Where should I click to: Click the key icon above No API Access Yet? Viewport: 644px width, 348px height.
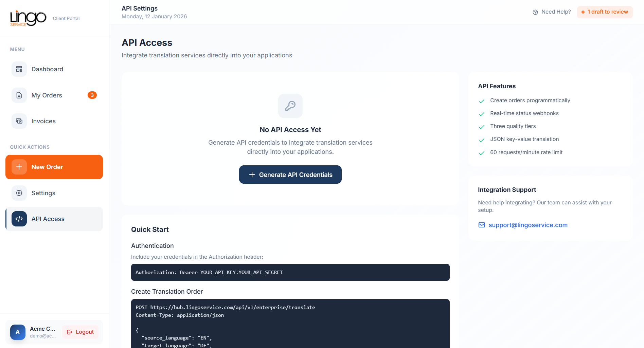290,106
